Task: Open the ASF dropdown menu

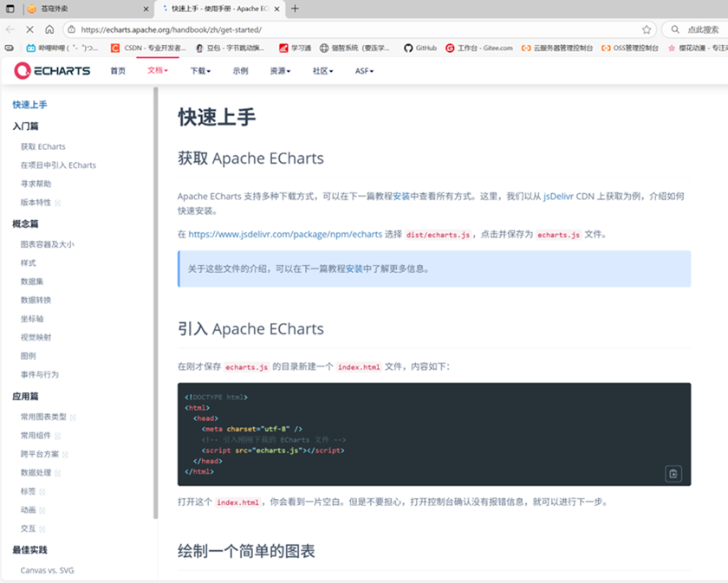Action: tap(364, 70)
